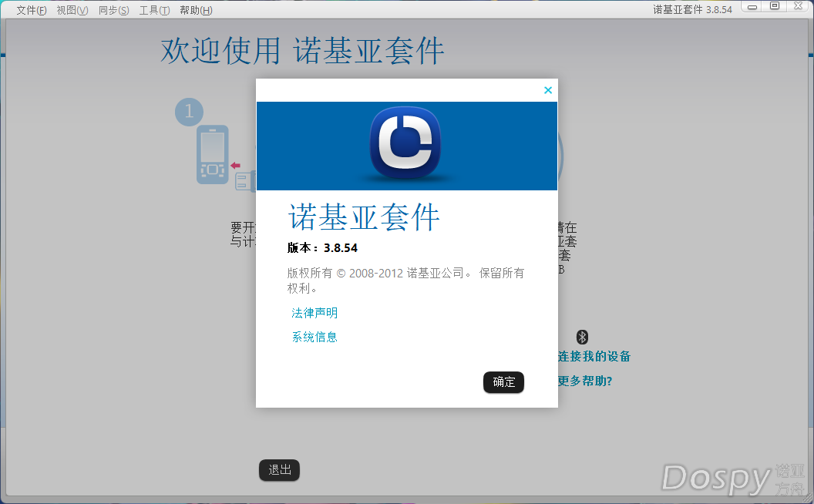Screen dimensions: 814x504
Task: Click the Nokia Suite logo icon
Action: tap(405, 144)
